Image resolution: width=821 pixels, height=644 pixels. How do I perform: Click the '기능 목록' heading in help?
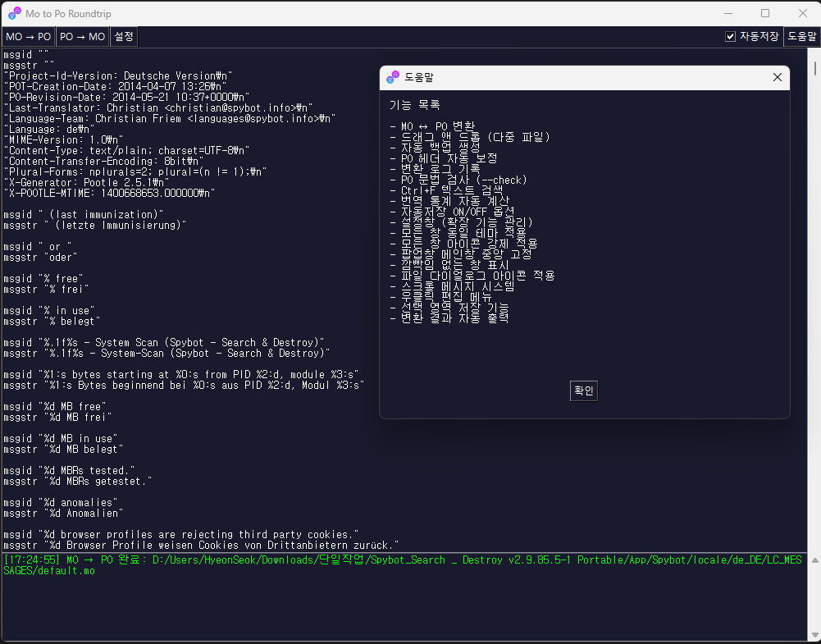coord(414,105)
